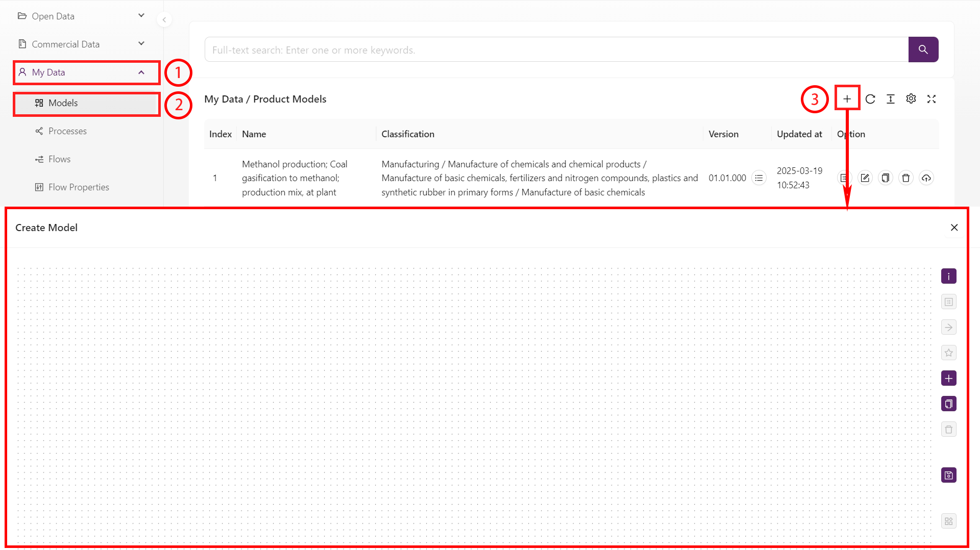This screenshot has width=980, height=550.
Task: Click the refresh icon in table toolbar
Action: [x=870, y=99]
